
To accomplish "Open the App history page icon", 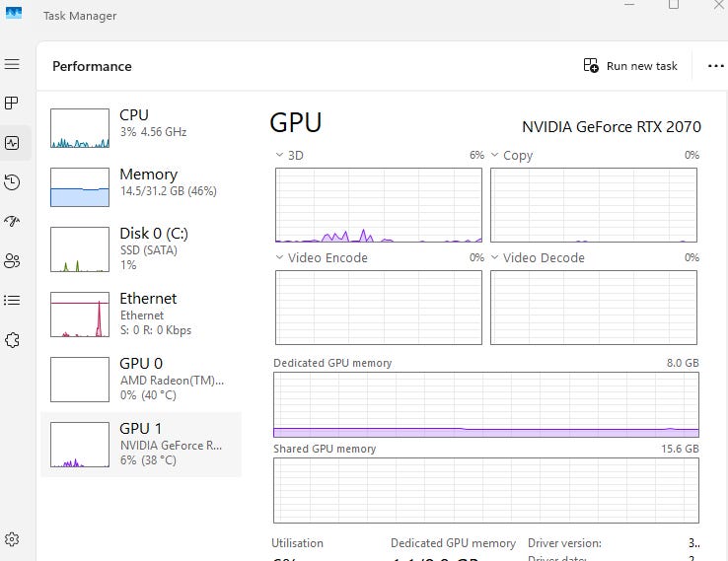I will pyautogui.click(x=12, y=182).
